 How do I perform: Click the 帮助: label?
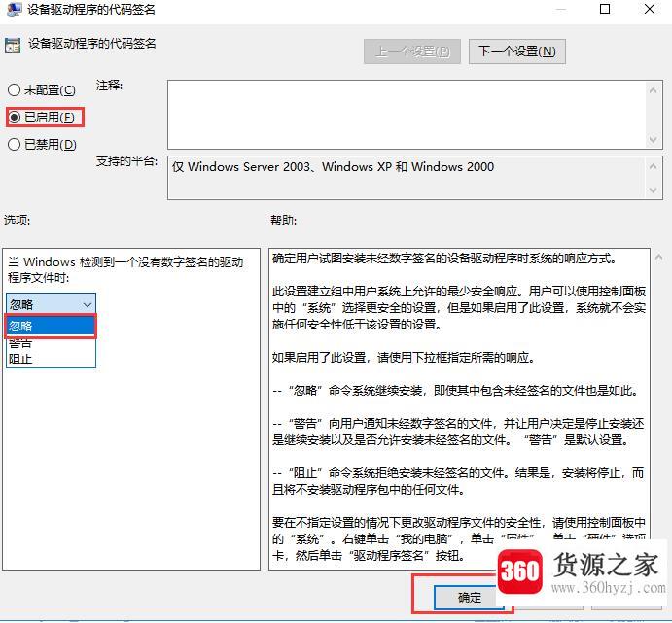coord(283,220)
